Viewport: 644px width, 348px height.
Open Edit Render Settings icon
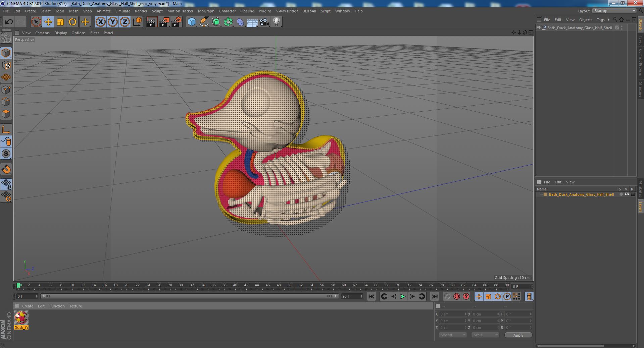click(177, 22)
